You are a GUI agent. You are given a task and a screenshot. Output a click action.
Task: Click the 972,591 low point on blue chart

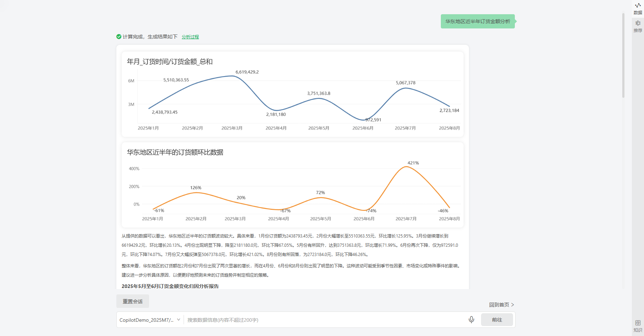[373, 120]
